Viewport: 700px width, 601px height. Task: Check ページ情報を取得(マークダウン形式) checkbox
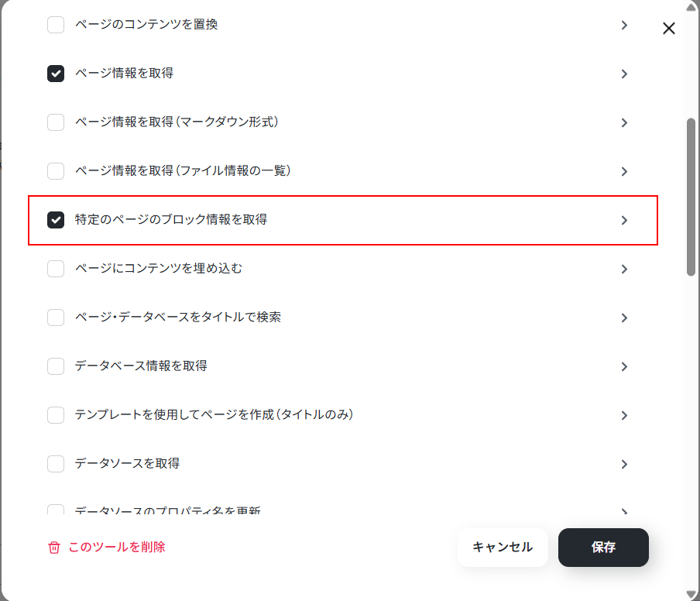point(56,122)
